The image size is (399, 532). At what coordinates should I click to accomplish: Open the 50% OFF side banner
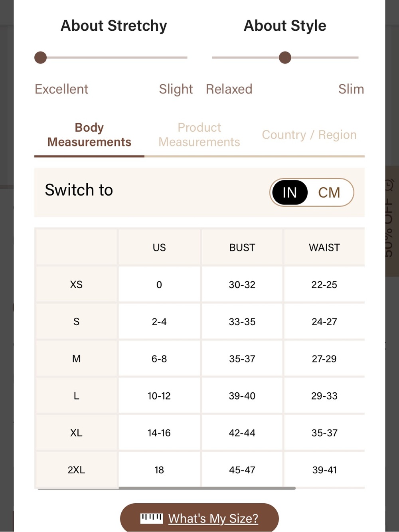(391, 222)
